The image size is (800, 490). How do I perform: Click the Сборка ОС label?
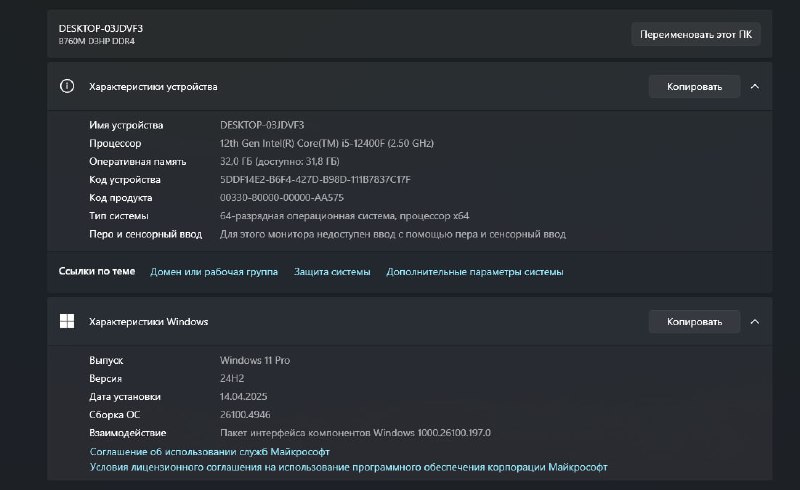pyautogui.click(x=114, y=414)
